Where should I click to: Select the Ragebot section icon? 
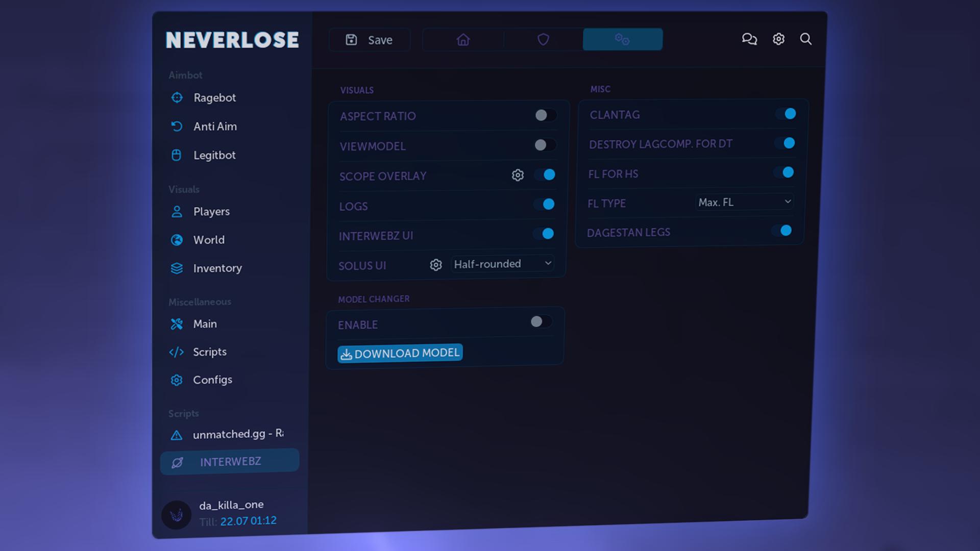(x=177, y=98)
